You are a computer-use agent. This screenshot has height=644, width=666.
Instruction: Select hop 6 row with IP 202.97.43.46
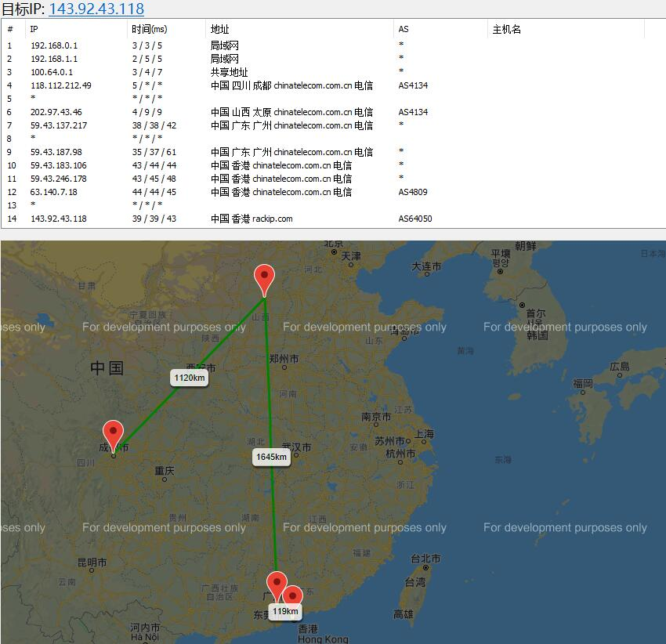pyautogui.click(x=333, y=112)
